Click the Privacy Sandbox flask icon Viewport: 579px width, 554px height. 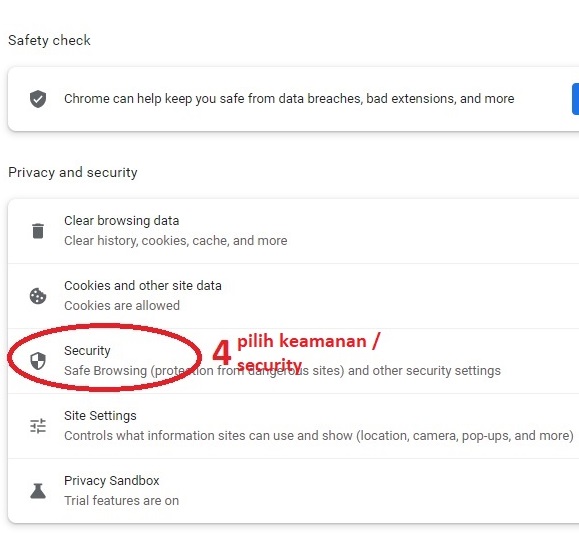pyautogui.click(x=38, y=491)
